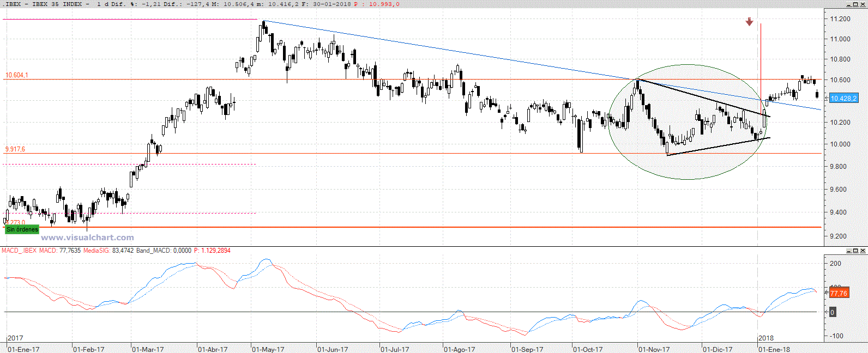Viewport: 868px width, 353px height.
Task: Click the 01-Abr-17 date label
Action: point(213,349)
